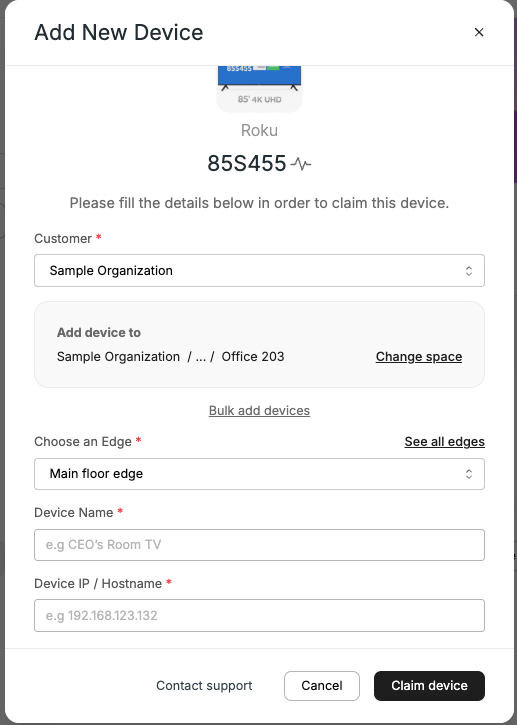Open the See all edges link
Viewport: 517px width, 725px height.
point(444,442)
